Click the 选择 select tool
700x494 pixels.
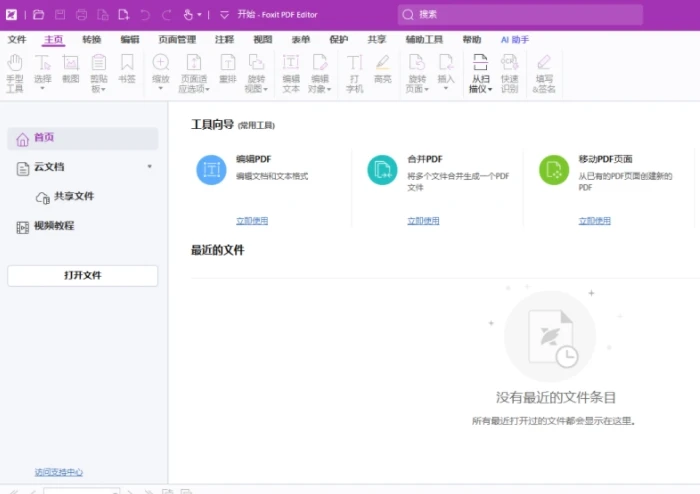click(43, 73)
